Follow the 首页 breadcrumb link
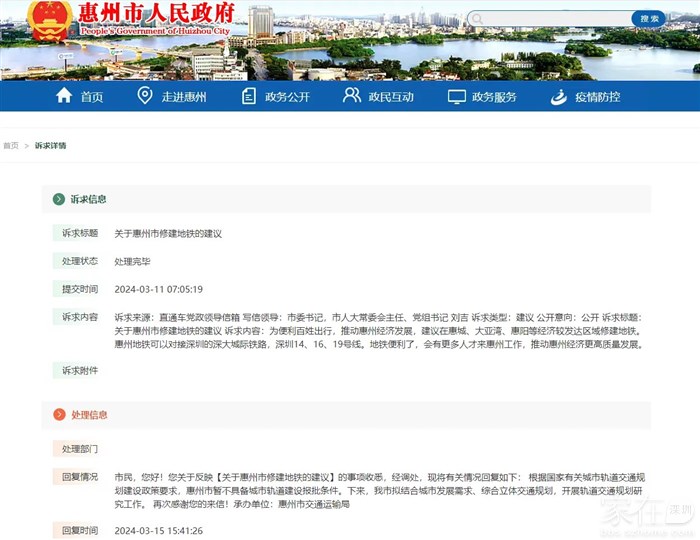The image size is (700, 540). 11,145
